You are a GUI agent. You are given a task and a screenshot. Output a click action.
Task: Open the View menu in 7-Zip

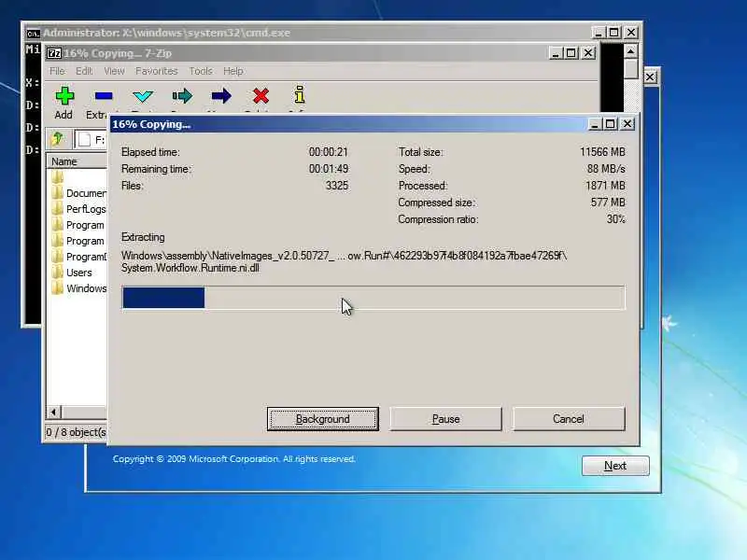point(114,71)
